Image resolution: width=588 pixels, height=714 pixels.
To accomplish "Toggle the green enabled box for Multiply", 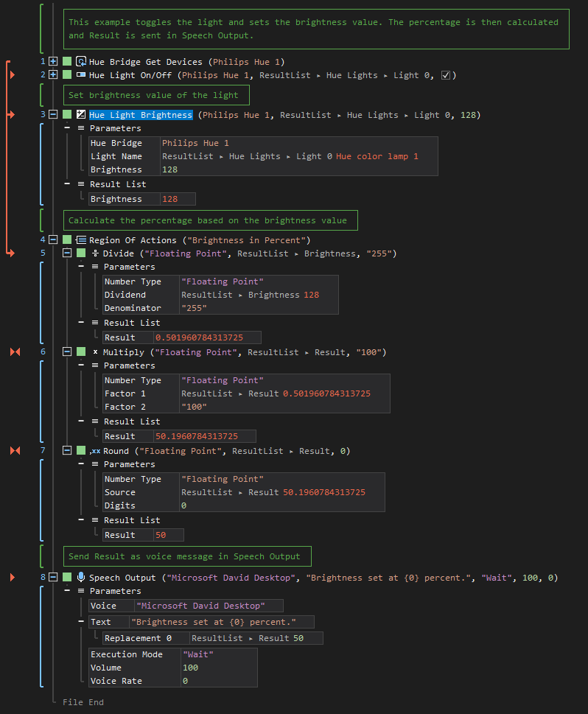I will (x=81, y=352).
